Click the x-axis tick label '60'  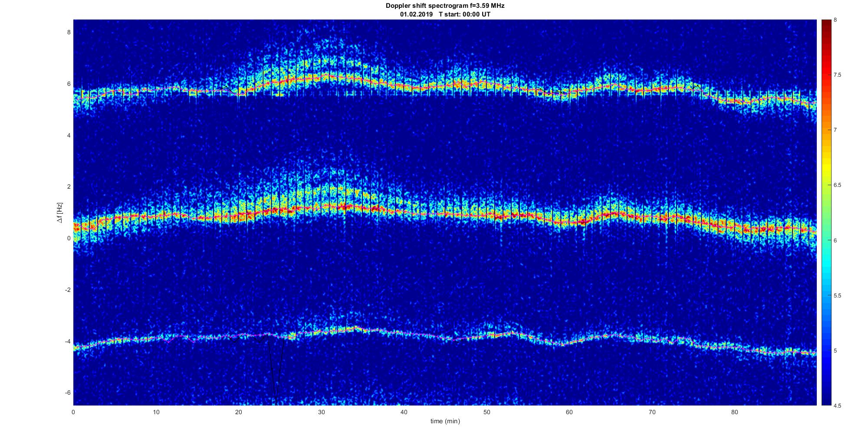569,412
